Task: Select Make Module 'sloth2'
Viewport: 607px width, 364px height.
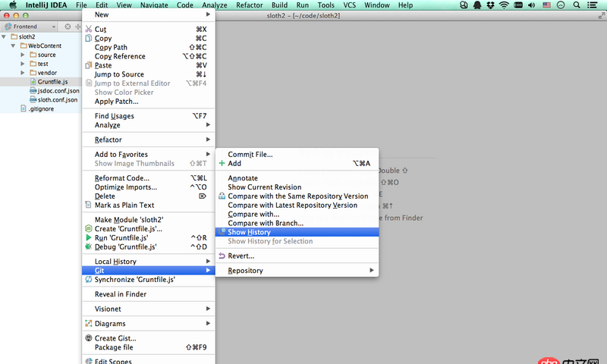Action: point(149,219)
